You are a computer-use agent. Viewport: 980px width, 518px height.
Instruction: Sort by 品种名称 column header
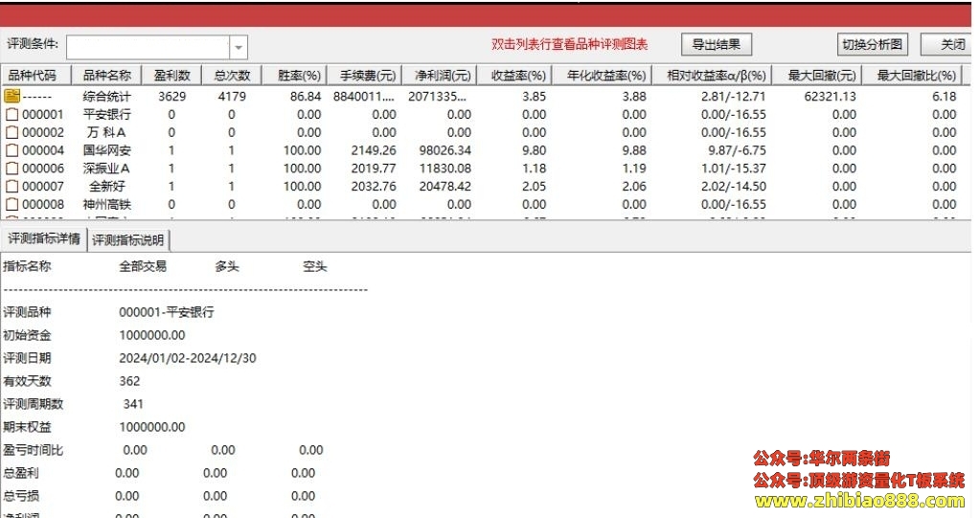pos(107,75)
